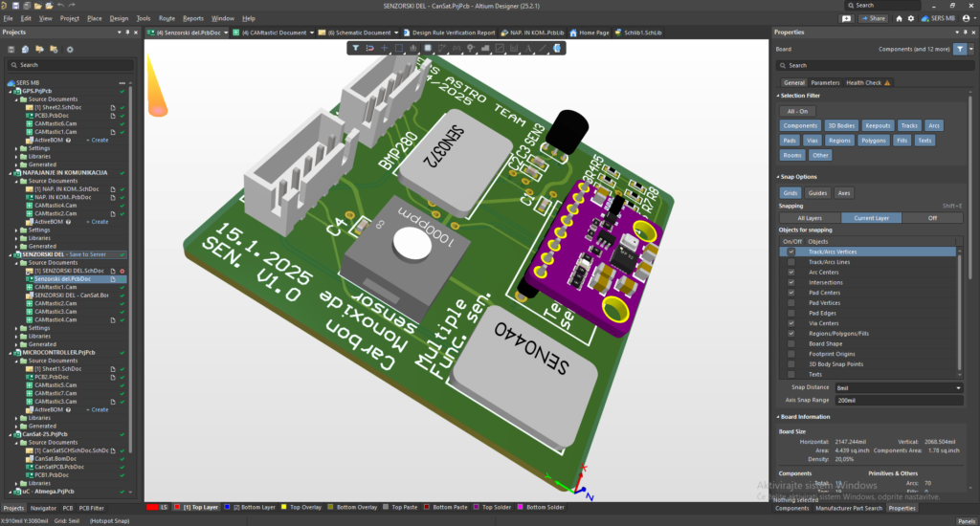The height and width of the screenshot is (526, 980).
Task: Switch to the Parameters tab in Properties
Action: pos(825,82)
